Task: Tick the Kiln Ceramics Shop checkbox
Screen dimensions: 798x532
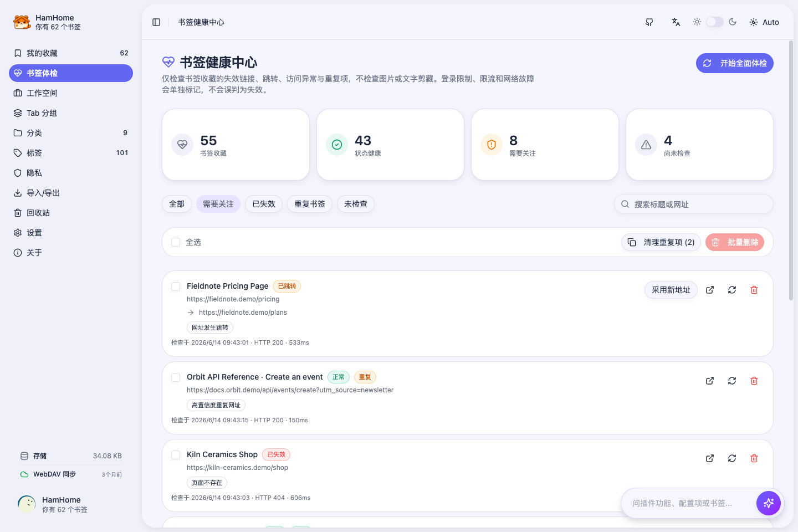Action: 176,455
